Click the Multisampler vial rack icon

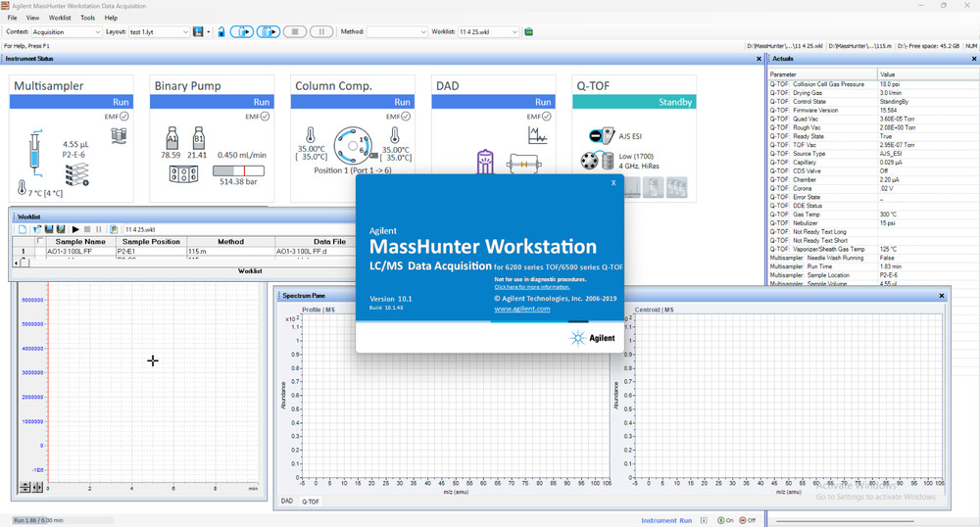pos(119,135)
